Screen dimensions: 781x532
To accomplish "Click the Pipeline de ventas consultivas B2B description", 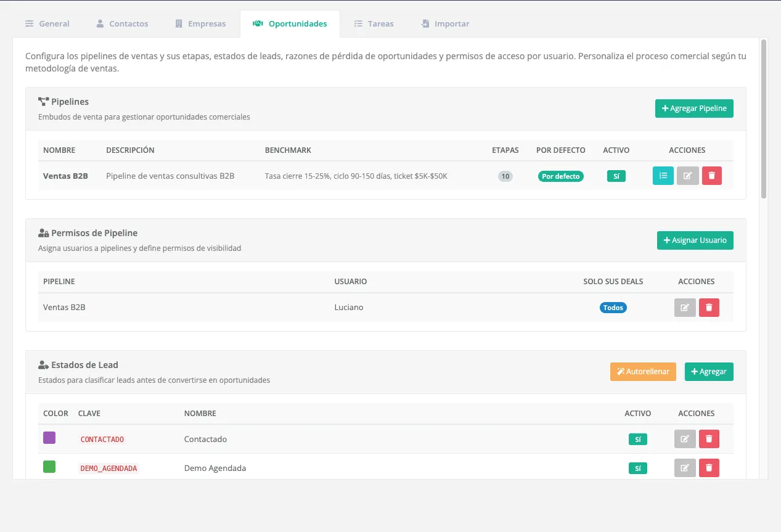I will (x=170, y=176).
